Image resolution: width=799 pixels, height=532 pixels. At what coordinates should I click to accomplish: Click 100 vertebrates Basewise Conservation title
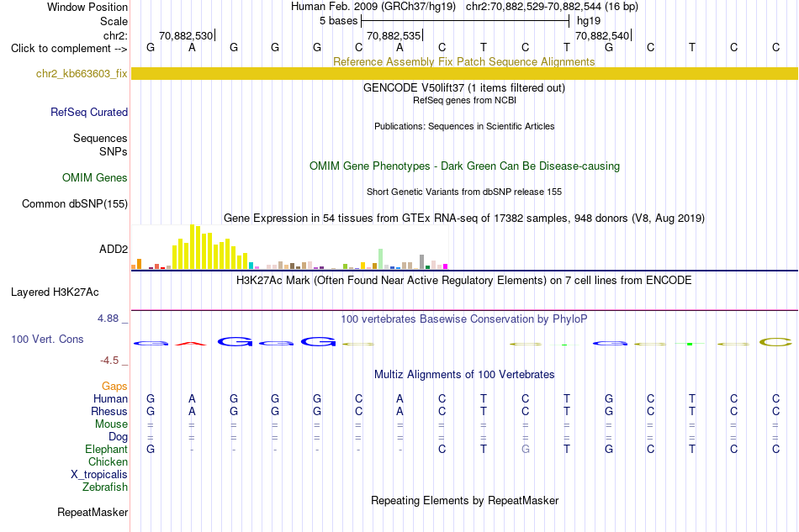[x=464, y=319]
